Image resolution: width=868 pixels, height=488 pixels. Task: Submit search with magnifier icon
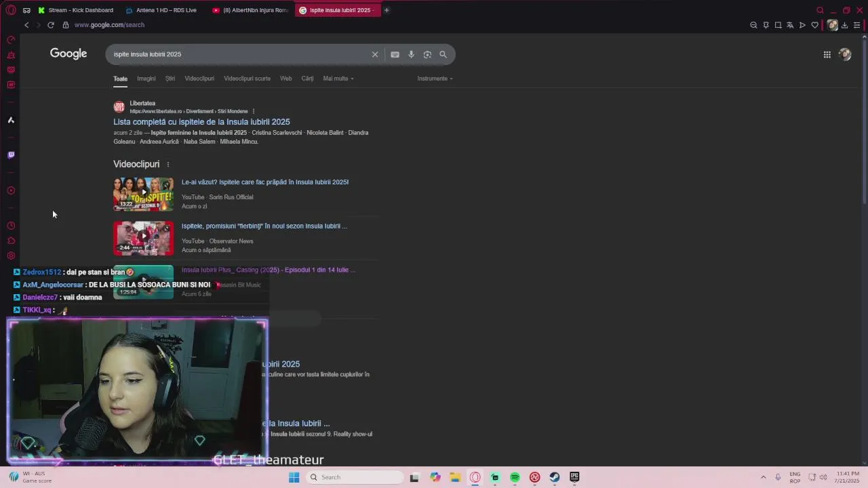pos(443,54)
